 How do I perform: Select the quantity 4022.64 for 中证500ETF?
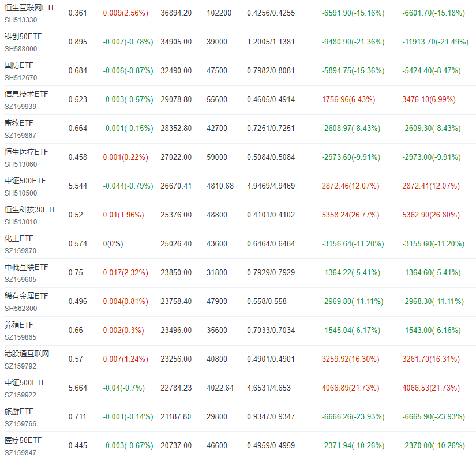(220, 388)
